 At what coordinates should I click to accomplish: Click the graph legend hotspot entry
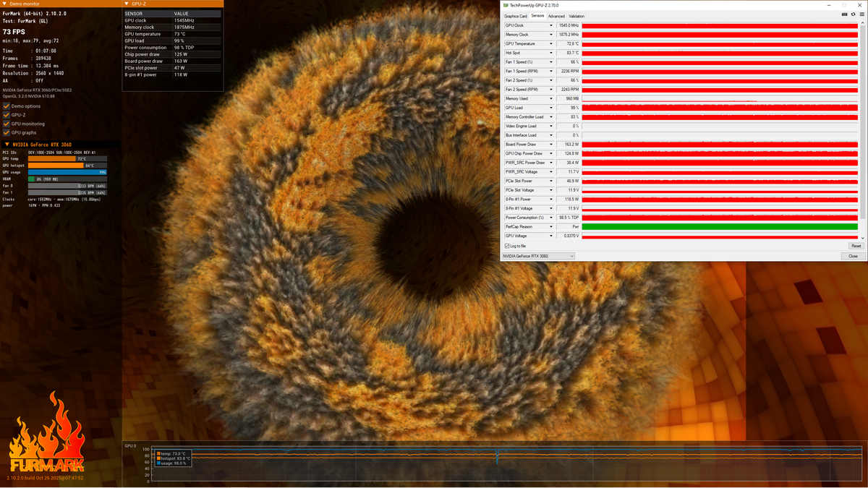(173, 458)
